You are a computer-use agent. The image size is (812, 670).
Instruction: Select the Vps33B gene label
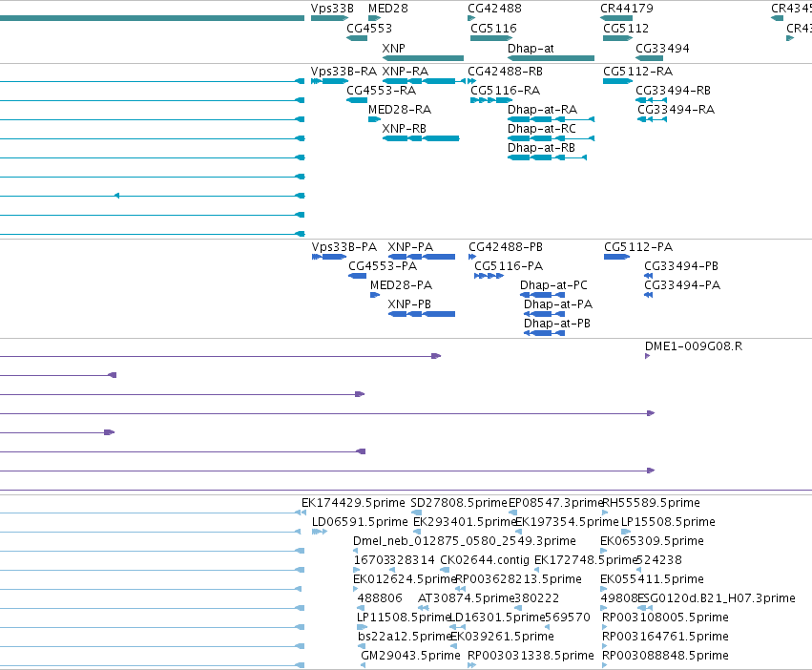tap(332, 9)
